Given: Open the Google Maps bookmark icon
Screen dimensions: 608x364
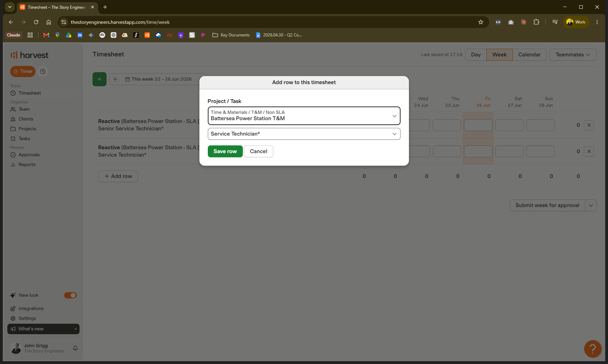Looking at the screenshot, I should (57, 35).
